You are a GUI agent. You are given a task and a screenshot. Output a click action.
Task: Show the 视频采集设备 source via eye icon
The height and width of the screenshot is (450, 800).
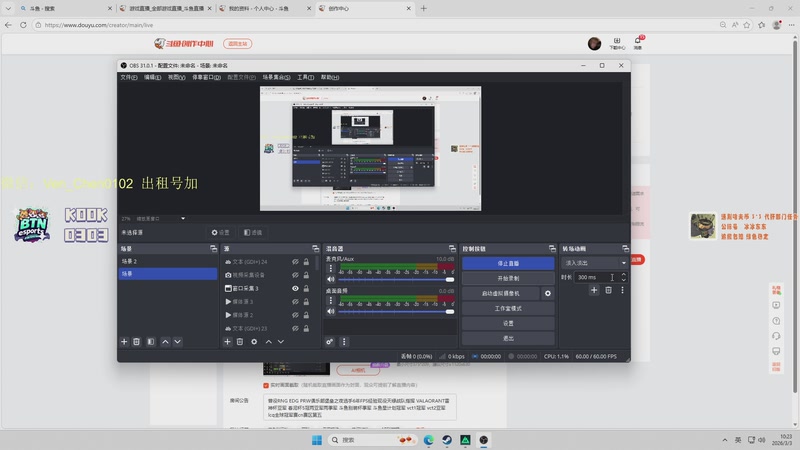coord(295,275)
